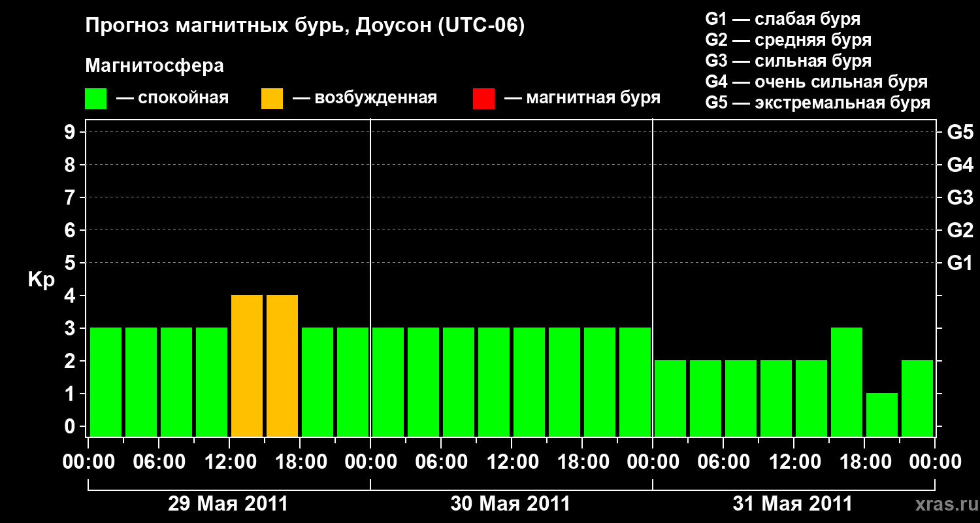Click the Kp 1 bar starting 18:00 on 31 Мая
Viewport: 980px width, 523px height.
(882, 414)
